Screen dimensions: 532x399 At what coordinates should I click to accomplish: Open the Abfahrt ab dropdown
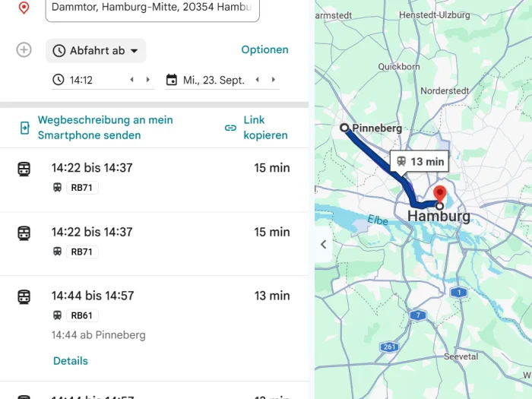tap(96, 51)
